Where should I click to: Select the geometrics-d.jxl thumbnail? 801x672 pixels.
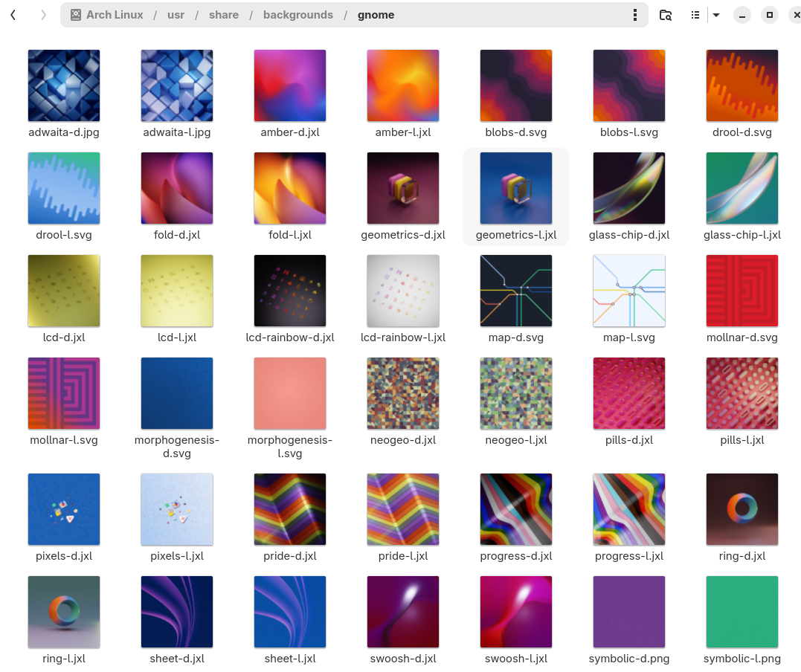pos(403,188)
